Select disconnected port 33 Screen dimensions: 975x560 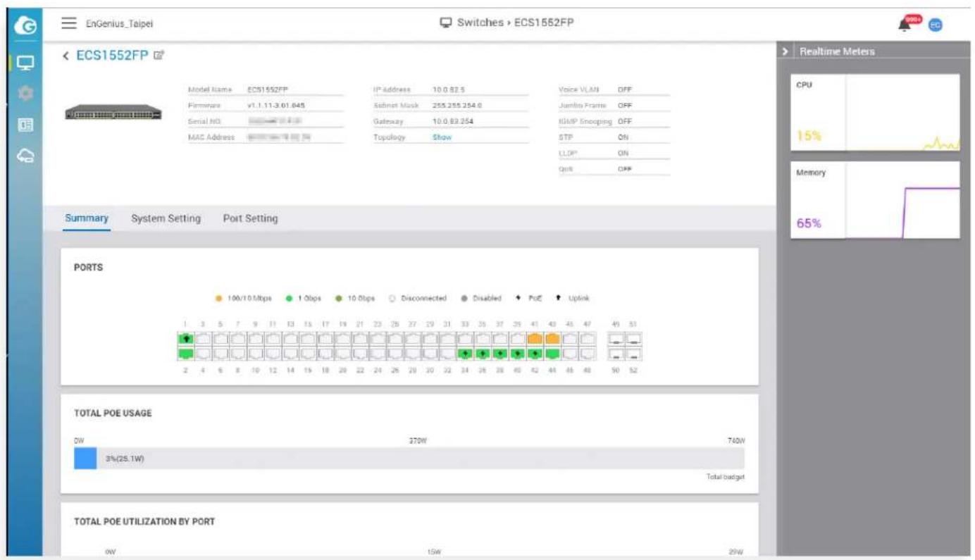coord(464,339)
